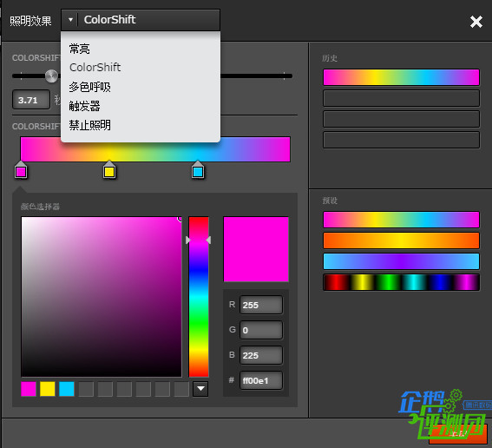
Task: Click the ColorShift speed slider knob
Action: point(51,76)
